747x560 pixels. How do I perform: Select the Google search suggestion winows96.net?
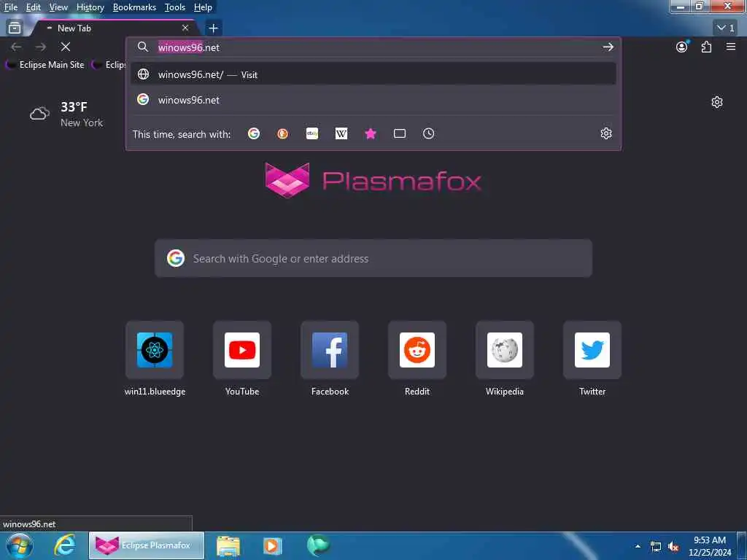(373, 100)
